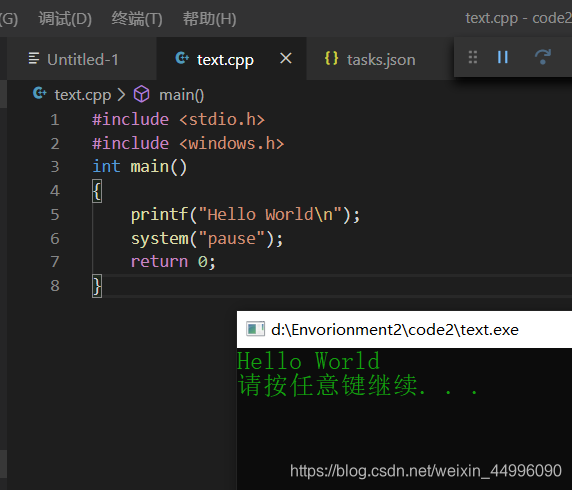Click the int main() declaration

[x=140, y=167]
